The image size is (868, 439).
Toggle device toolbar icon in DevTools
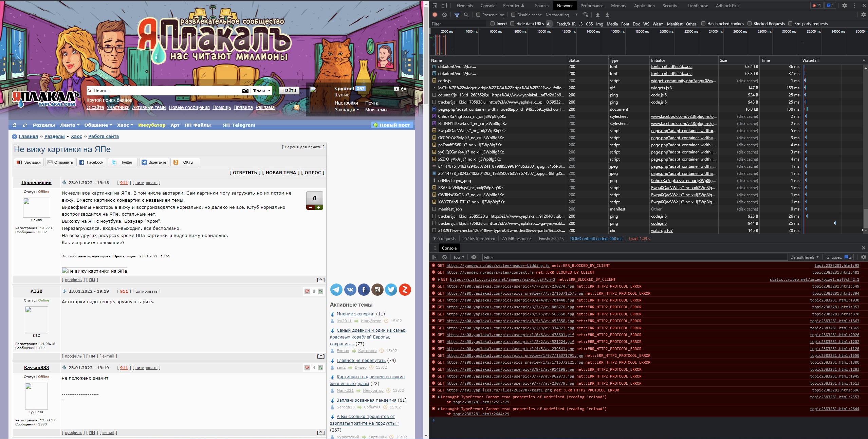click(444, 5)
